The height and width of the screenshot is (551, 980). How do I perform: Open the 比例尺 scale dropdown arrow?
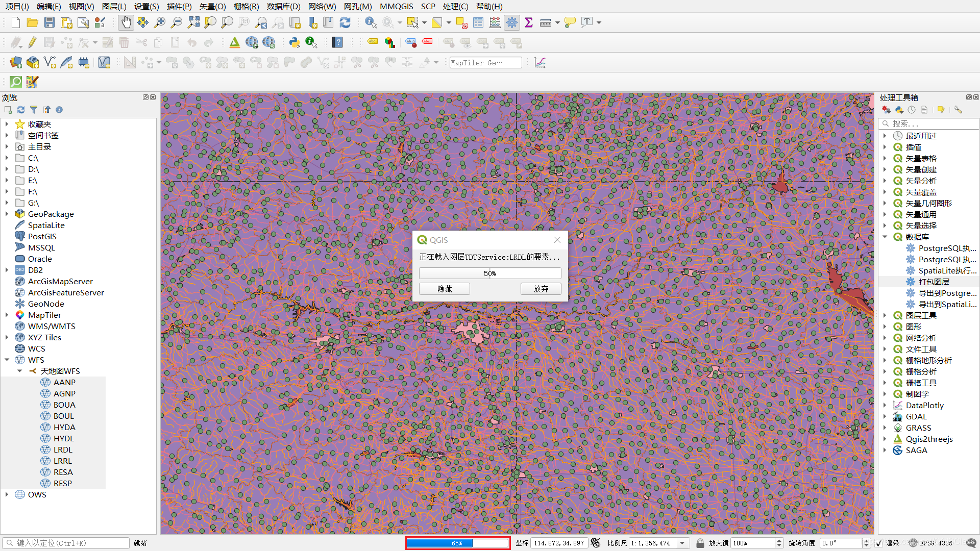pyautogui.click(x=682, y=543)
